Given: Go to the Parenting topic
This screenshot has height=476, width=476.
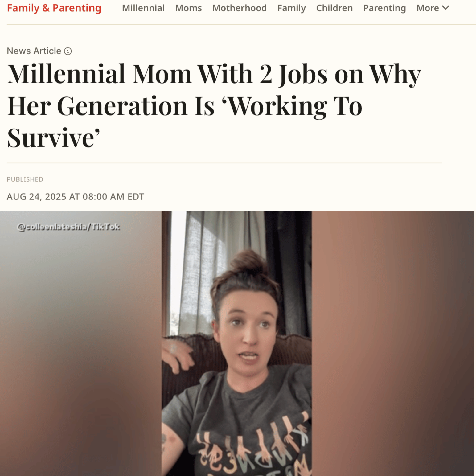Looking at the screenshot, I should tap(384, 8).
